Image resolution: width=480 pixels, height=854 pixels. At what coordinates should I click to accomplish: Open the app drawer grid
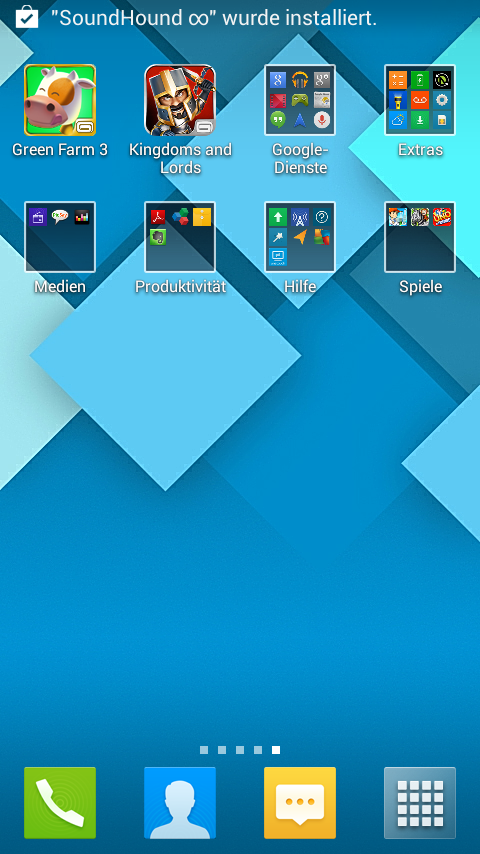point(420,803)
